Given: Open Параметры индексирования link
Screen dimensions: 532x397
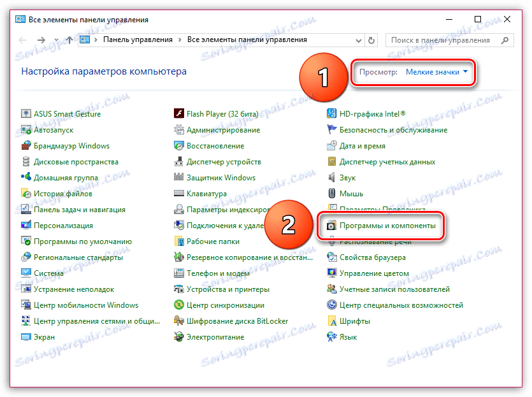Looking at the screenshot, I should click(x=229, y=210).
